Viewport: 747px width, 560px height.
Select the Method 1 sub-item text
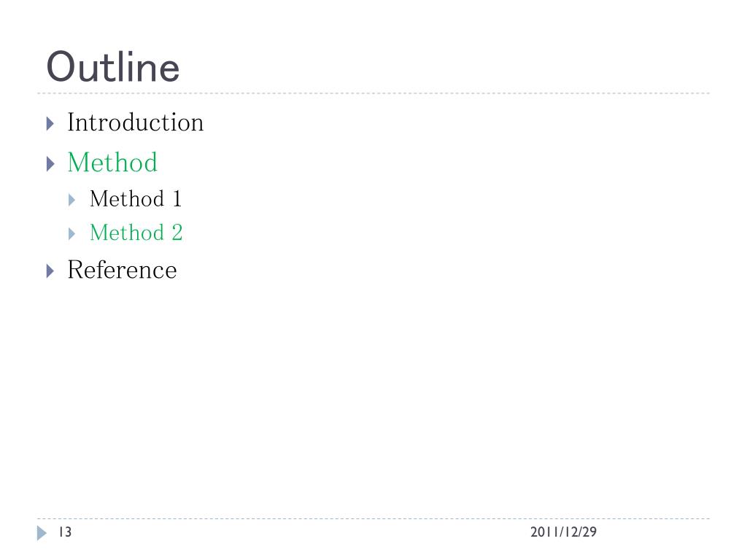(x=136, y=198)
